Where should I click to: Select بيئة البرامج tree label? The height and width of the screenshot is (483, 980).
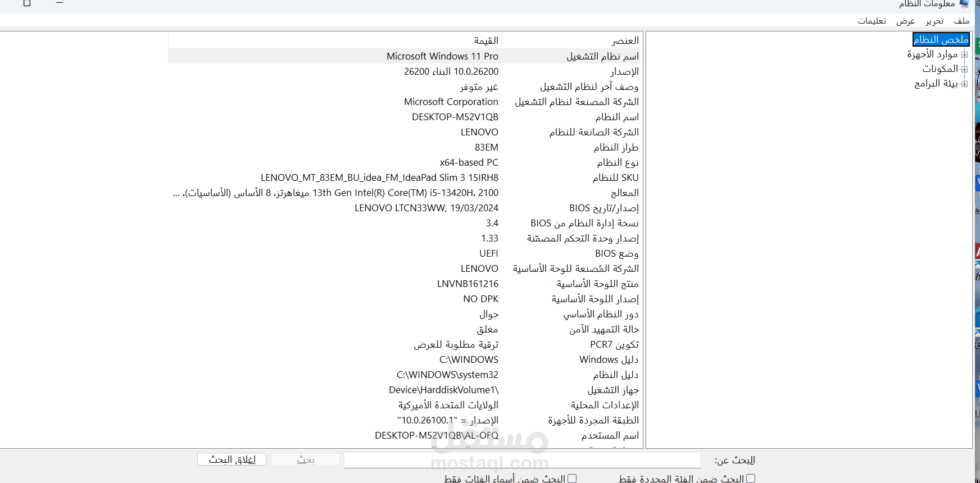point(936,83)
